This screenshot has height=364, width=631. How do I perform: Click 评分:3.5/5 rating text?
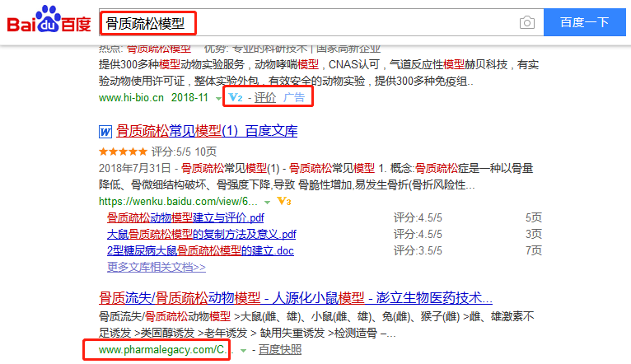(418, 250)
